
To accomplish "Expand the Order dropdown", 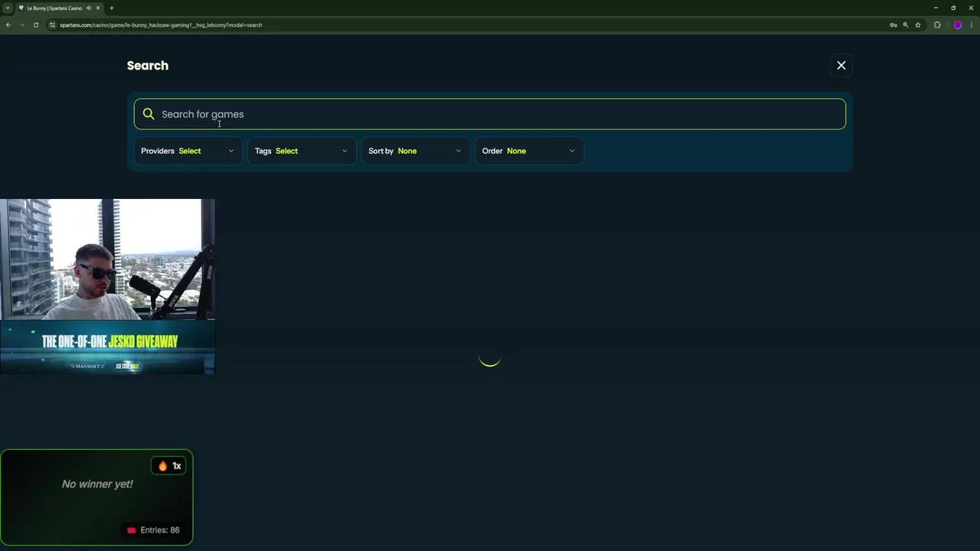I will [529, 151].
